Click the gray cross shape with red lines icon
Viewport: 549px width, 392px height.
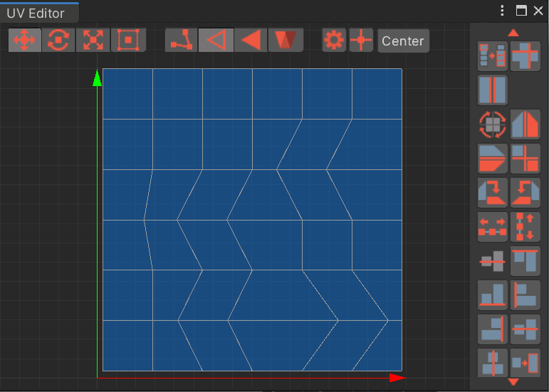pos(525,56)
